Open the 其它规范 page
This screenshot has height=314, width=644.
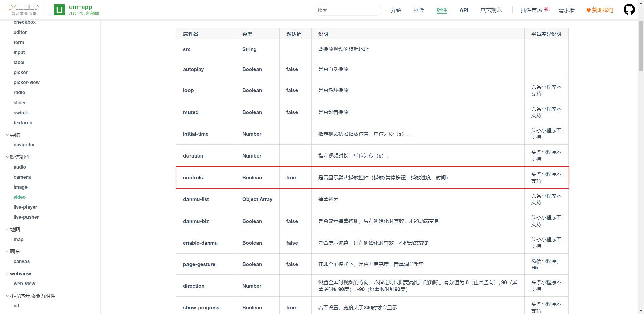[491, 10]
